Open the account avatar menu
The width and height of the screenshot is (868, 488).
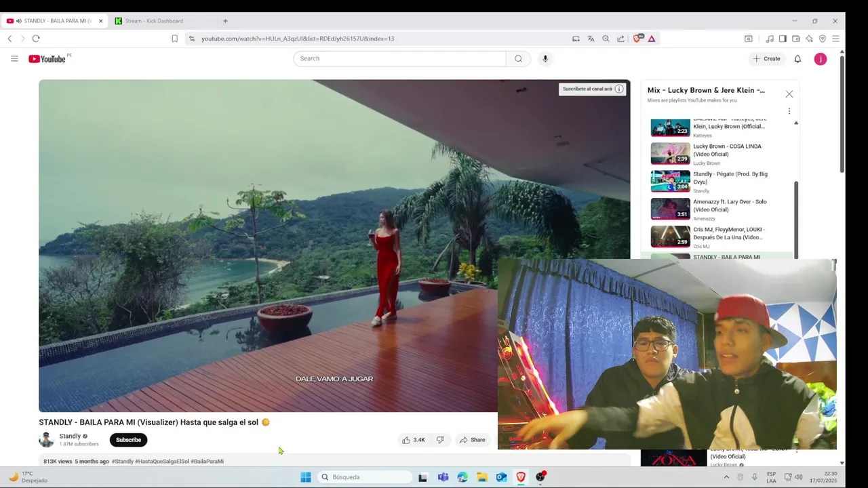821,59
